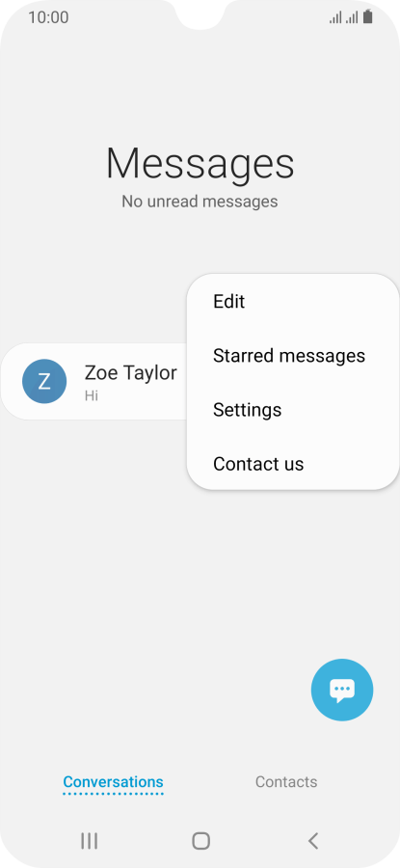The width and height of the screenshot is (400, 868).
Task: Tap the 10:00 clock in status bar
Action: (49, 17)
